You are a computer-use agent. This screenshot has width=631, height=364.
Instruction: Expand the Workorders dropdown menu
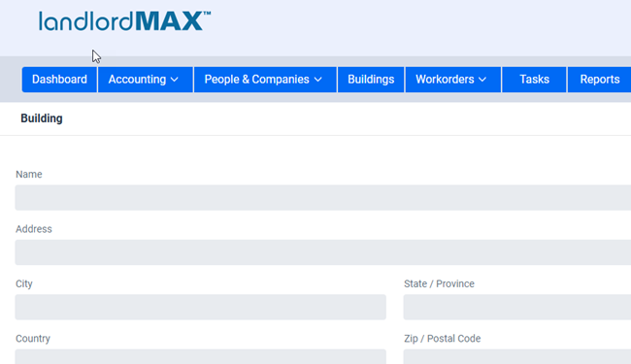click(453, 80)
